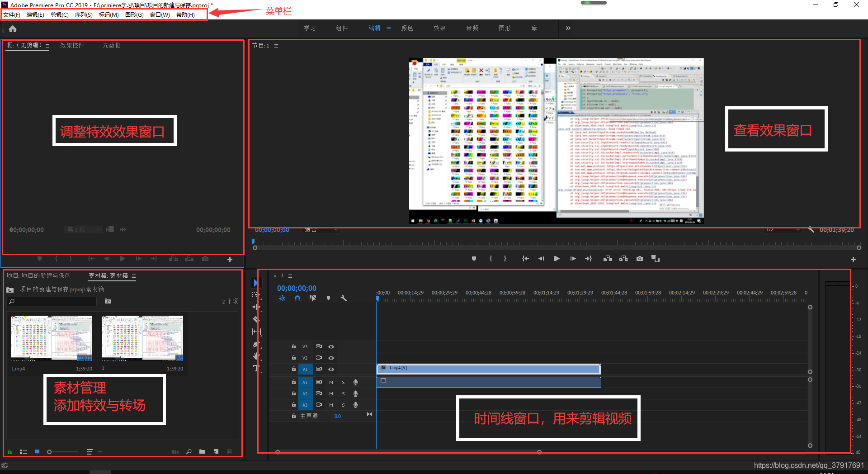The image size is (868, 474).
Task: Open the 编辑 workspace menu icon
Action: point(388,28)
